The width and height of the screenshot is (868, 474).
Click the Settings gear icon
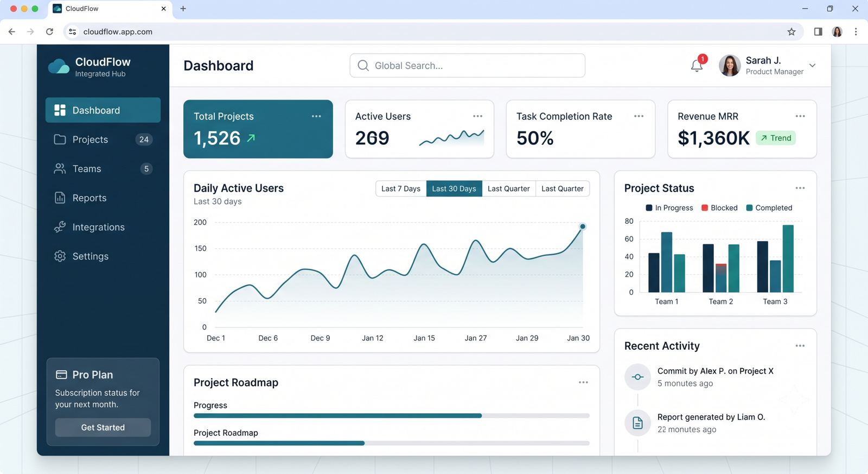tap(60, 256)
